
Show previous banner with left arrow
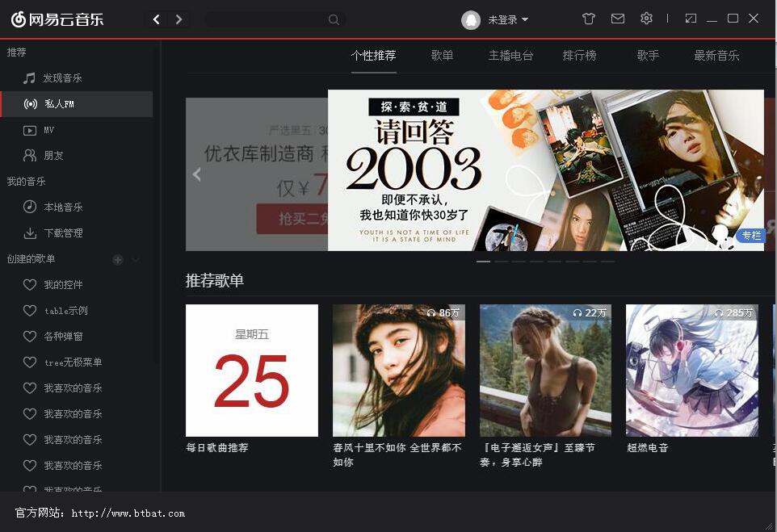(x=197, y=174)
